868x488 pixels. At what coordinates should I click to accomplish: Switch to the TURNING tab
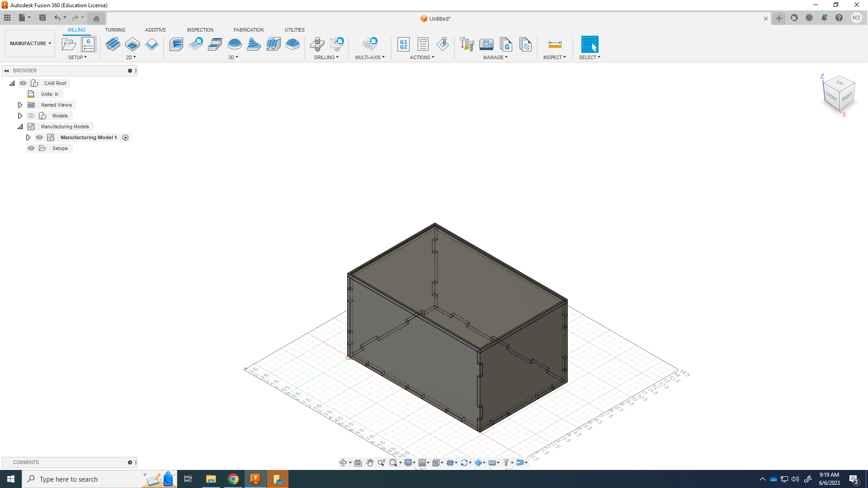point(115,30)
